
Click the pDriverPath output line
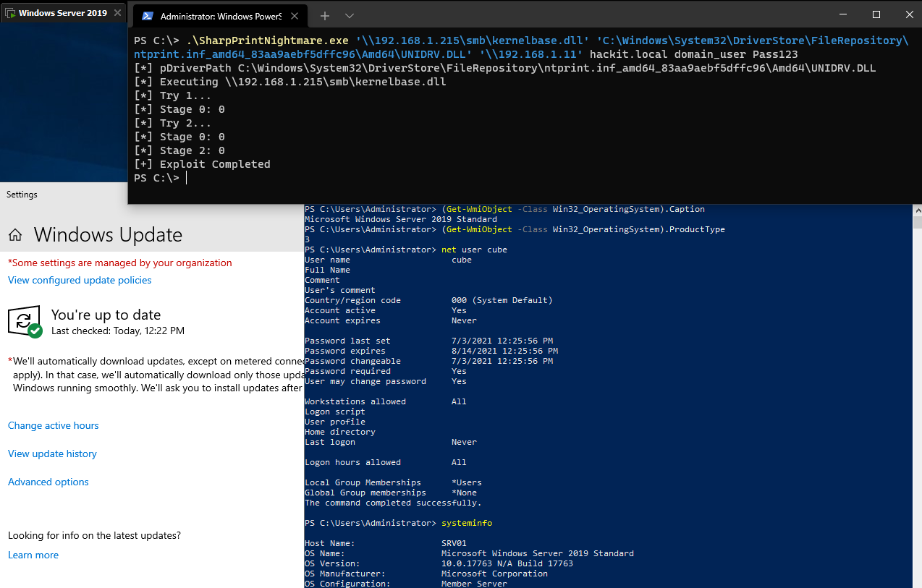505,68
